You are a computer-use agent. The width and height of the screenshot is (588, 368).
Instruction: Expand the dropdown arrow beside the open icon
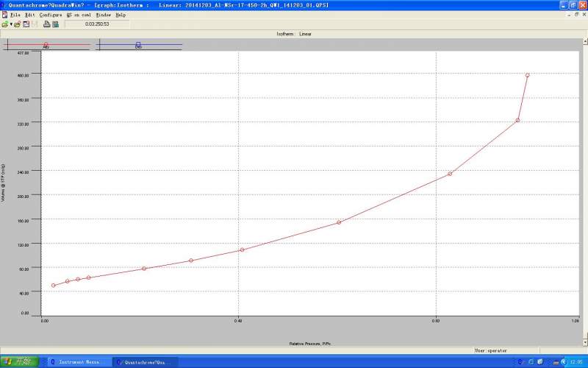(11, 24)
